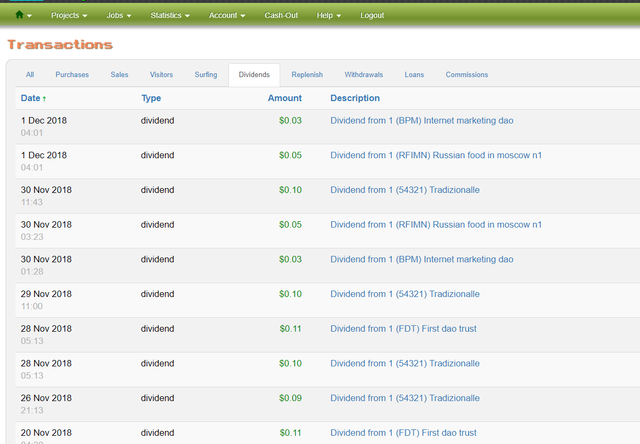The width and height of the screenshot is (640, 444).
Task: Select the Purchases tab
Action: point(72,75)
